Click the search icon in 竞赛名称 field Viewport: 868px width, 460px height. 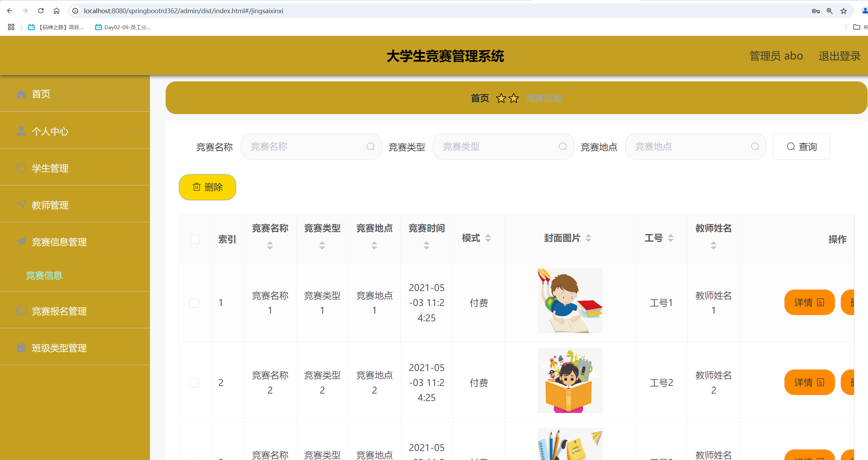(x=371, y=147)
